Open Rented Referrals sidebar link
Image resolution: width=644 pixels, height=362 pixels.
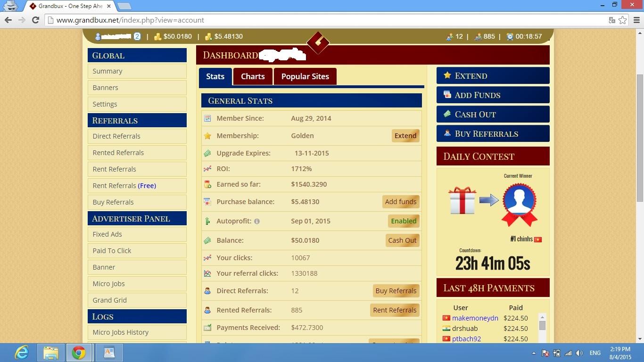point(137,153)
